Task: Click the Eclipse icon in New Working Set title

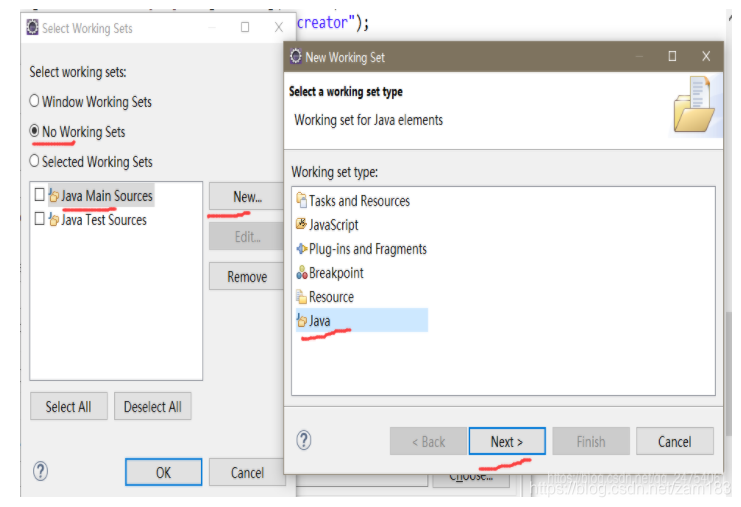Action: [296, 56]
